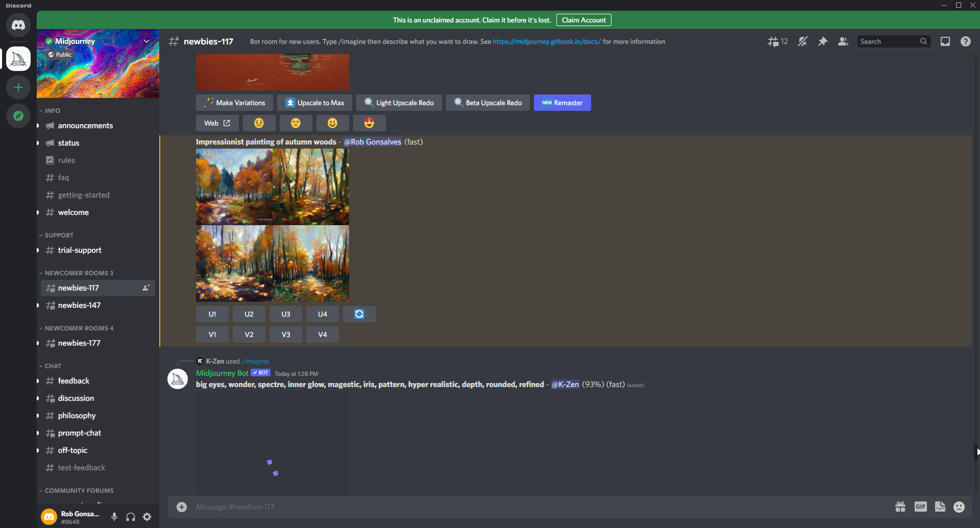Open the sticker picker
Viewport: 980px width, 528px height.
pos(940,507)
